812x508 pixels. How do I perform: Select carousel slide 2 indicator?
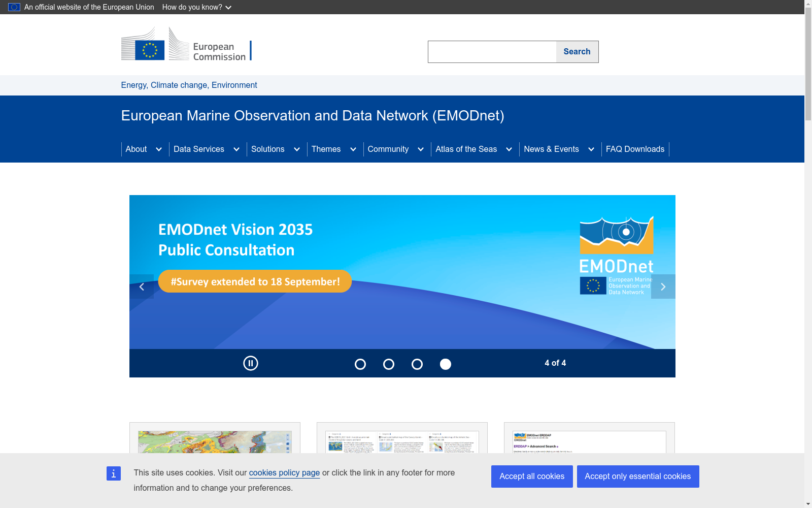[389, 364]
